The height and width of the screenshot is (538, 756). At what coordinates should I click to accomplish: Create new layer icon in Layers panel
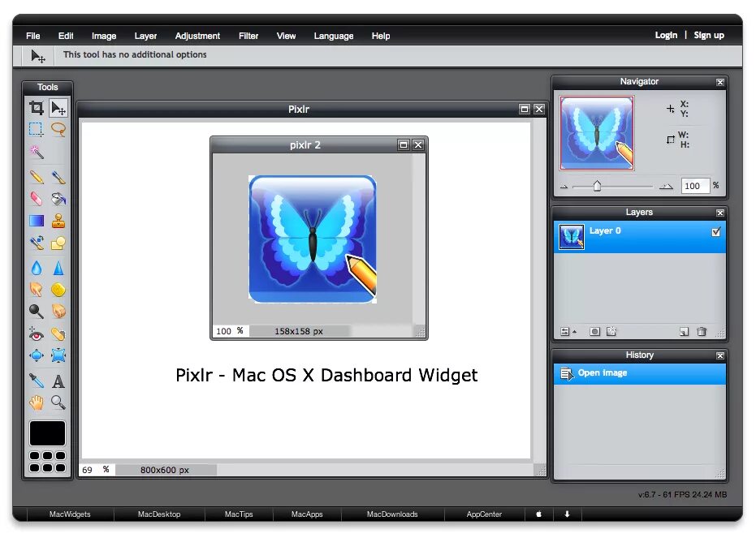(x=685, y=331)
